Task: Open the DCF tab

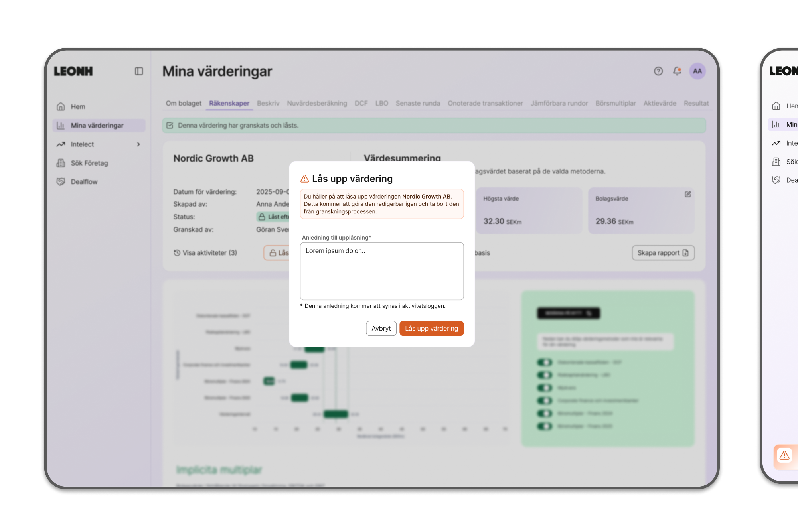Action: pyautogui.click(x=361, y=103)
